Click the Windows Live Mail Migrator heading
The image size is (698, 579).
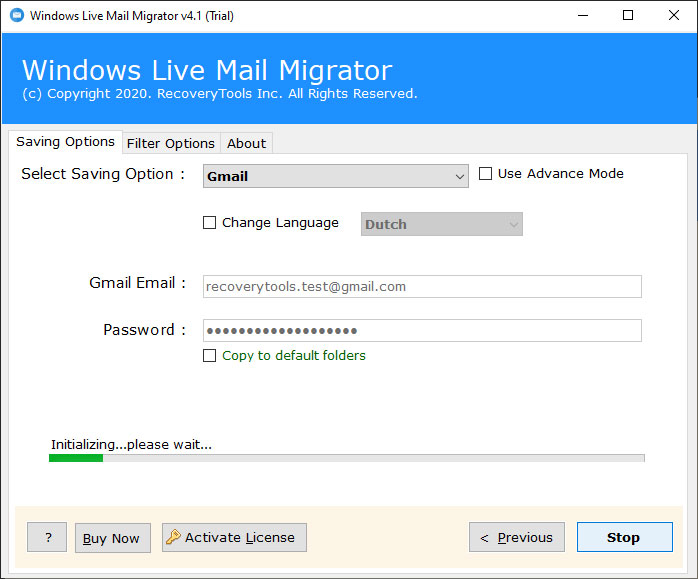pyautogui.click(x=207, y=70)
